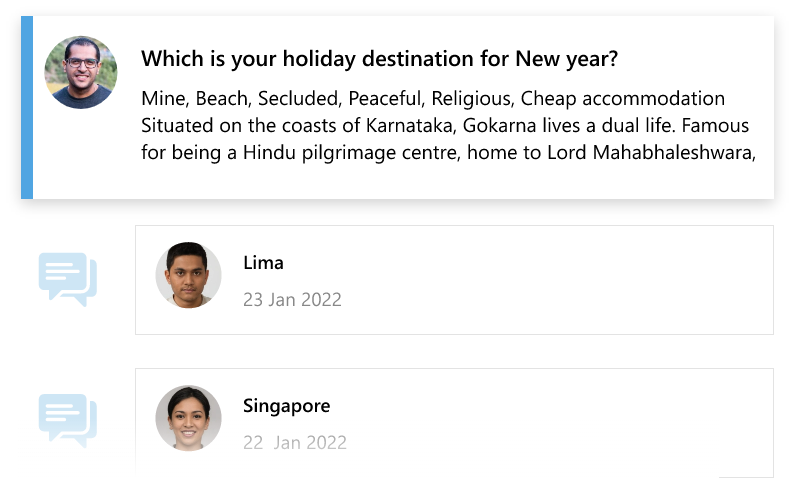The height and width of the screenshot is (478, 795).
Task: Click the Cheap accommodation tag text
Action: 623,98
